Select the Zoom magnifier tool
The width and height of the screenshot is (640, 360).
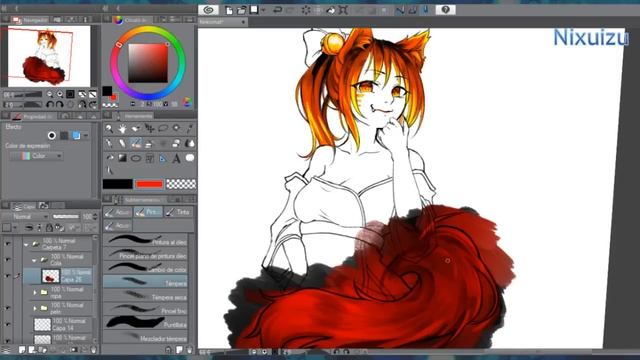(x=109, y=129)
